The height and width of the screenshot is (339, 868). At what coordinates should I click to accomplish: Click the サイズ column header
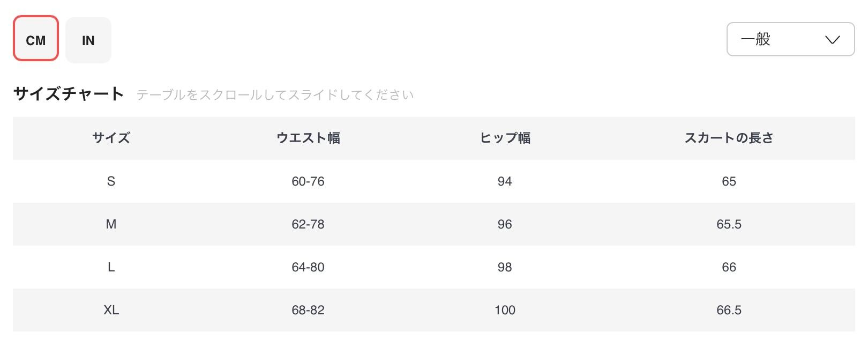[x=111, y=138]
